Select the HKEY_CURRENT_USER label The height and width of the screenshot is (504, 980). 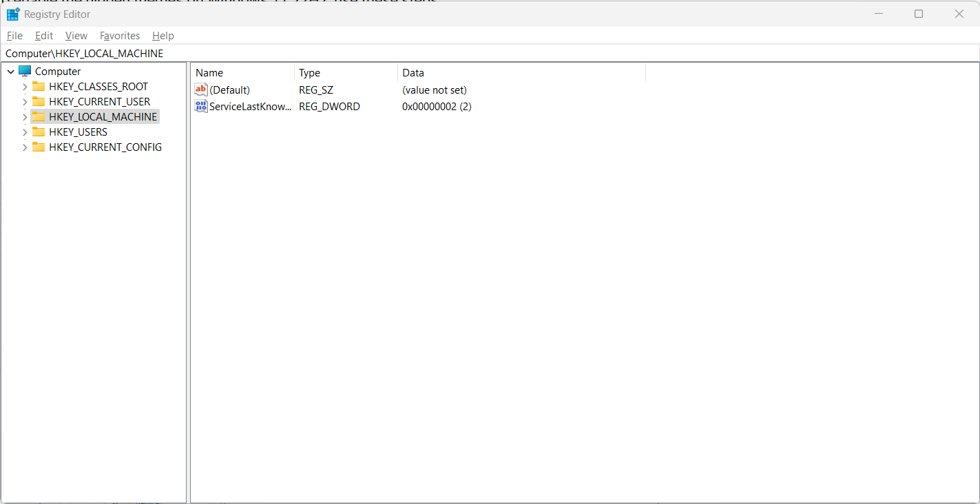click(100, 102)
